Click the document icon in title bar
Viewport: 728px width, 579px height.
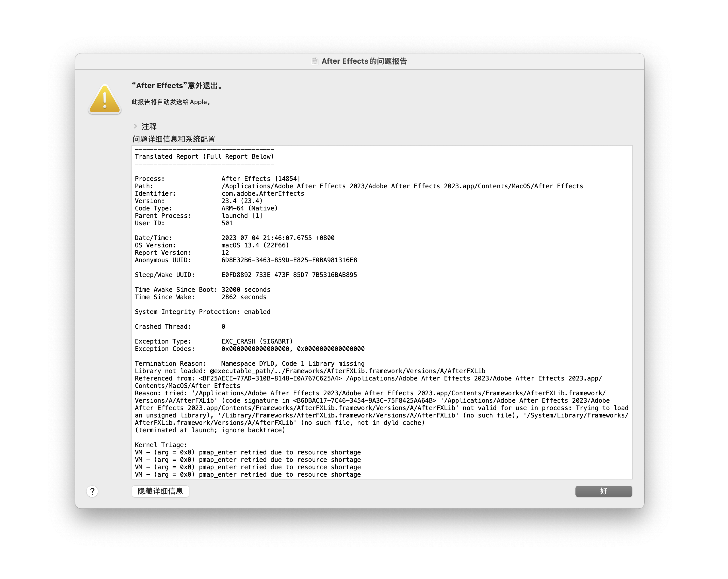click(315, 61)
